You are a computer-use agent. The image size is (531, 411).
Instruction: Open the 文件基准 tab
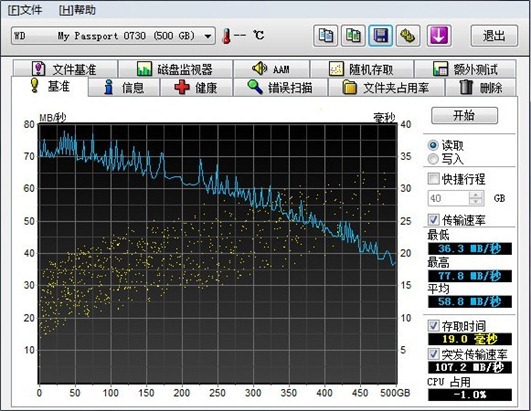click(65, 69)
